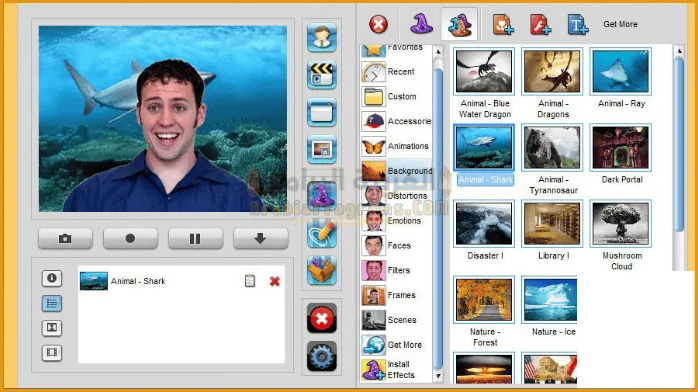This screenshot has width=698, height=392.
Task: Click the Get More link at top
Action: click(x=620, y=24)
